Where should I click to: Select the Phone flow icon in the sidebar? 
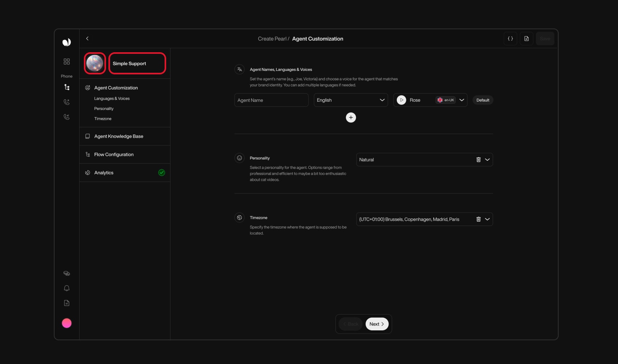pyautogui.click(x=66, y=87)
